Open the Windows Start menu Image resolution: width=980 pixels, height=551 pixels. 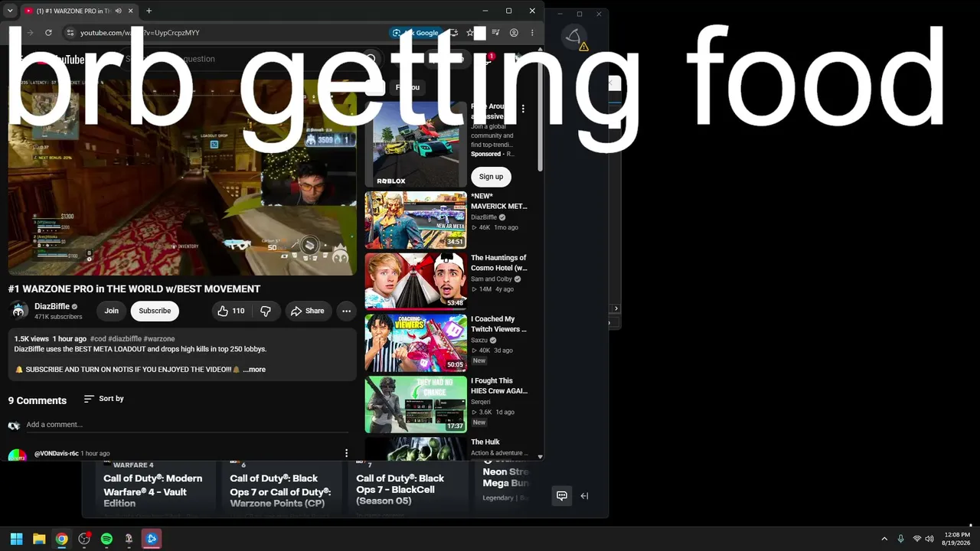pyautogui.click(x=16, y=539)
